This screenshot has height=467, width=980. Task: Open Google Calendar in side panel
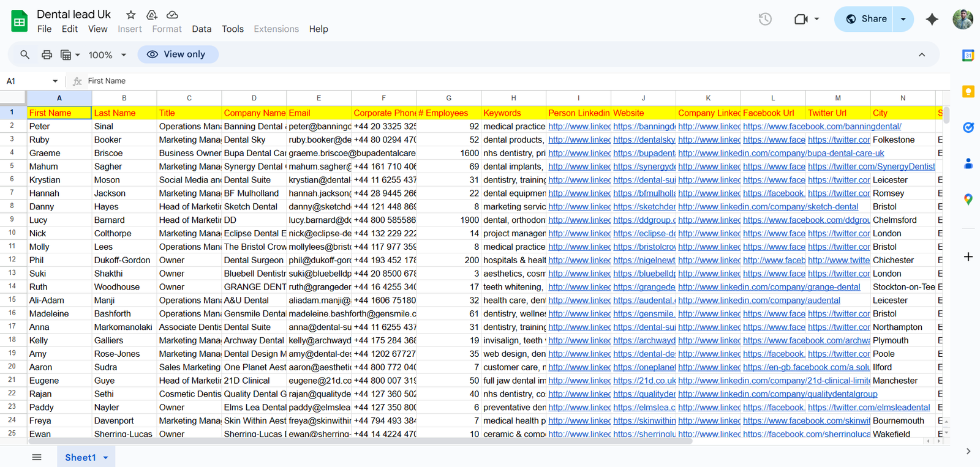point(968,56)
